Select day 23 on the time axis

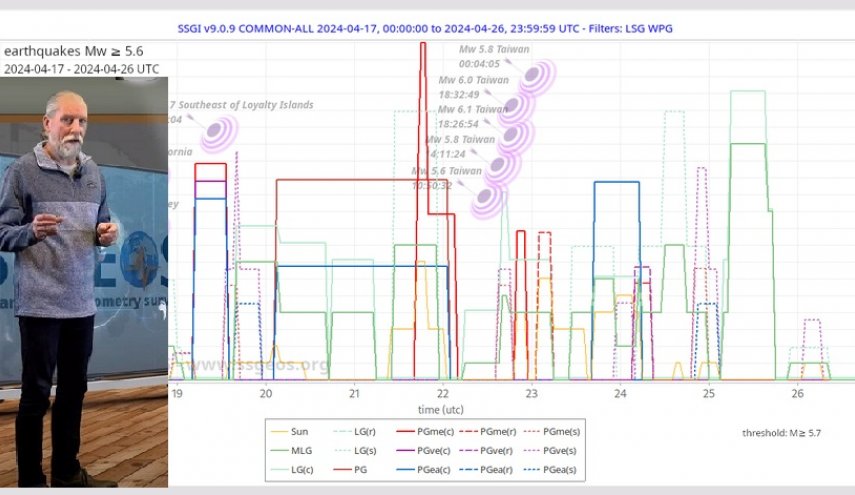pos(532,393)
